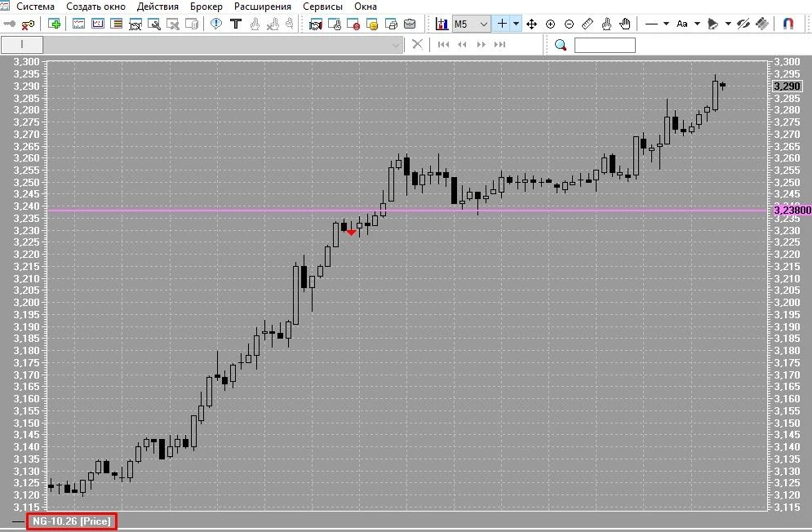
Task: Click the chart indicators icon left of M5
Action: click(x=441, y=24)
